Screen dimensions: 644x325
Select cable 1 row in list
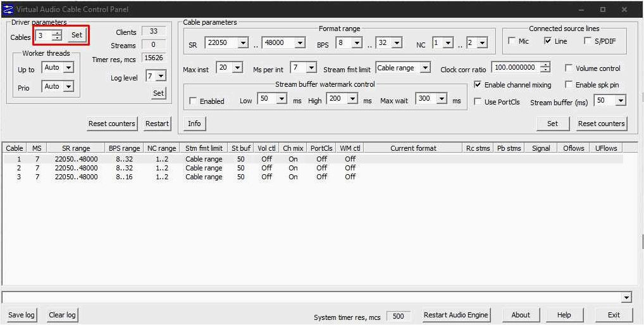point(313,159)
